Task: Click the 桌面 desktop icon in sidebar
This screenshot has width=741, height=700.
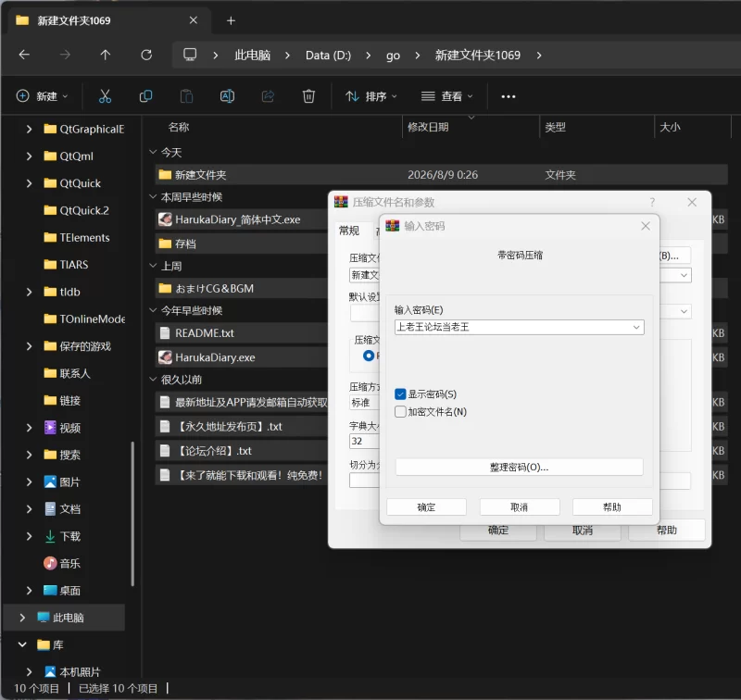Action: tap(50, 591)
